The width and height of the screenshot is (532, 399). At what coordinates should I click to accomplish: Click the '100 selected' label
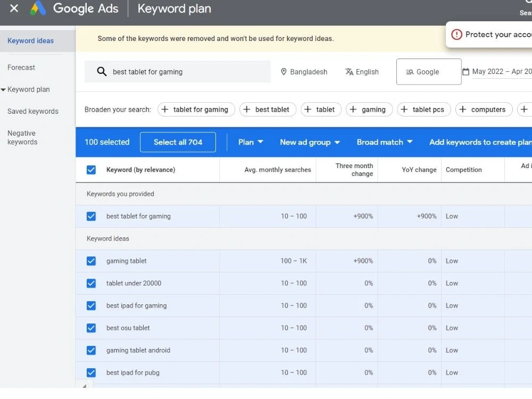pyautogui.click(x=107, y=142)
